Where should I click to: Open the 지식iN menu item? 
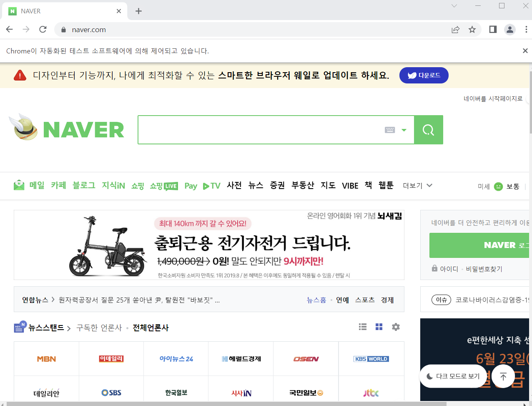[x=113, y=185]
